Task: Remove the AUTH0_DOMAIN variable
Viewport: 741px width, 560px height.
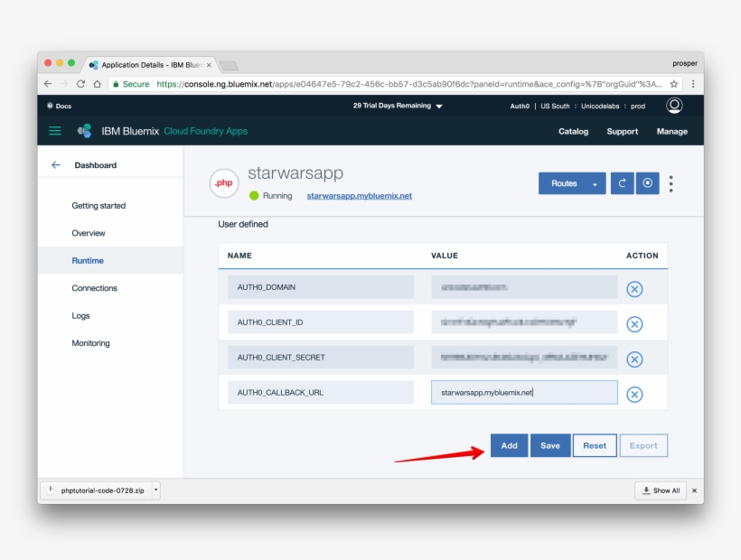Action: coord(634,288)
